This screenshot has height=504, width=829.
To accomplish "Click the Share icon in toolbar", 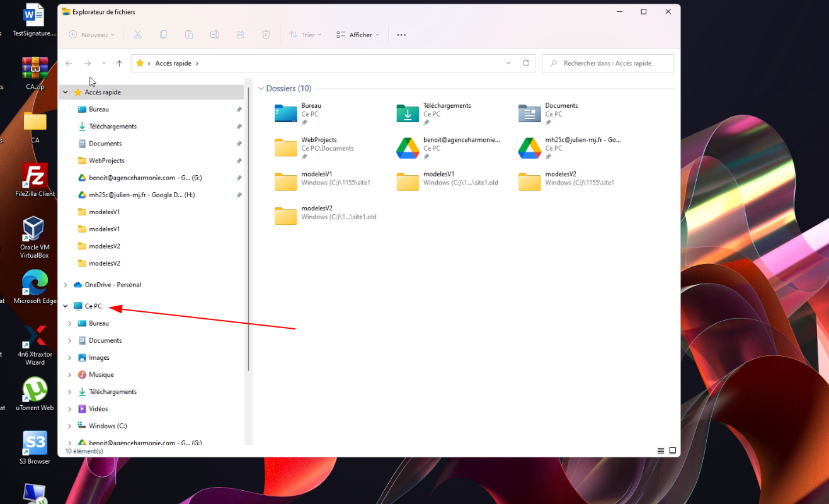I will [x=240, y=35].
